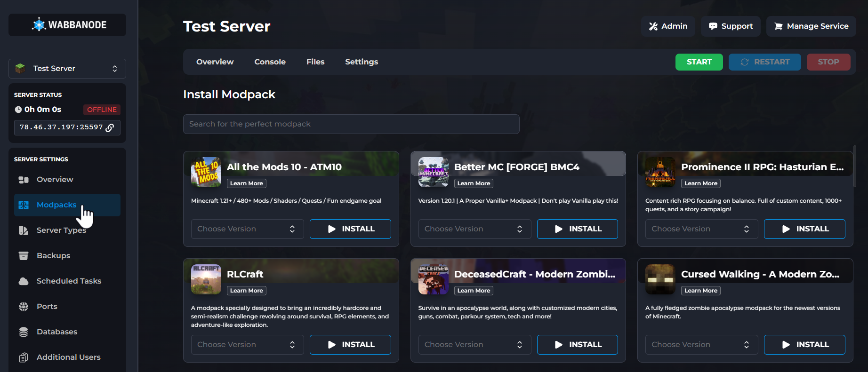Open Choose Version dropdown for RLCraft
The image size is (868, 372).
click(x=247, y=345)
